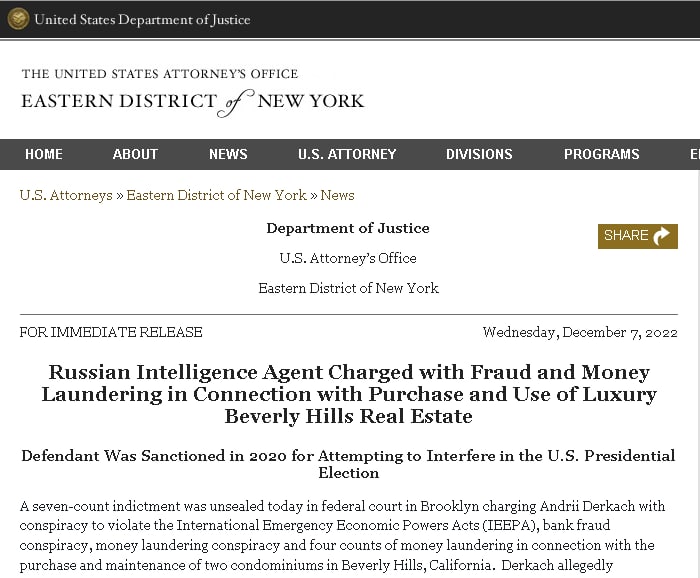700x578 pixels.
Task: Open the U.S. ATTORNEY menu
Action: point(347,154)
